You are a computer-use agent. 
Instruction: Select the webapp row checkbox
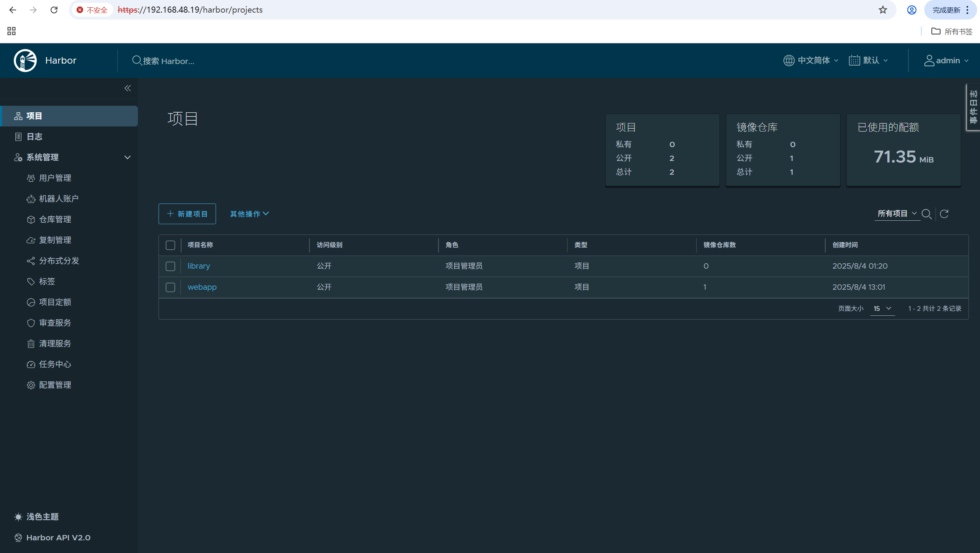(170, 287)
